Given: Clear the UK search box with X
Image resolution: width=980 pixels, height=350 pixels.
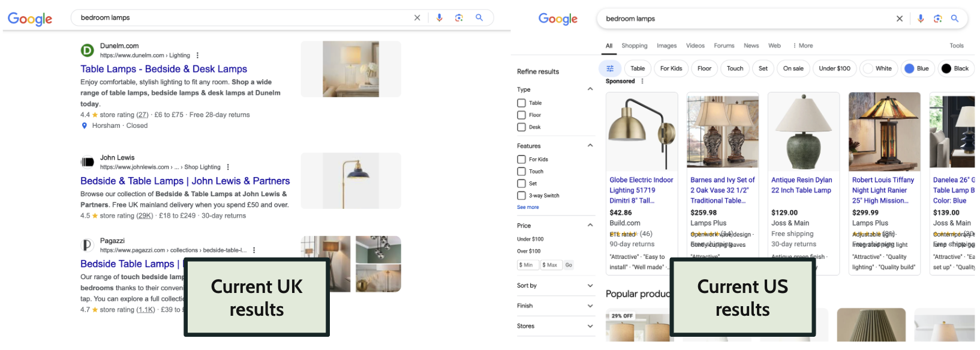Looking at the screenshot, I should 417,18.
